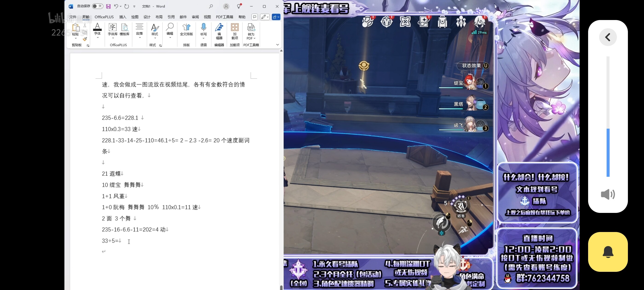
Task: Expand the undo history dropdown arrow
Action: click(x=121, y=6)
